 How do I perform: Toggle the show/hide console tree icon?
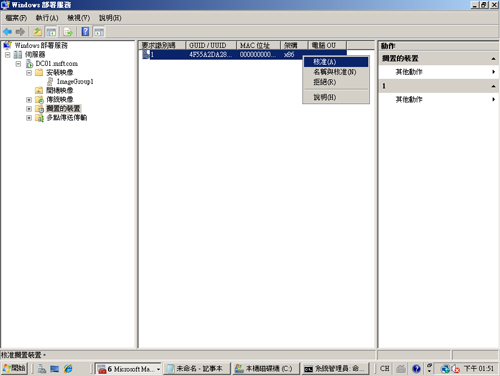tap(51, 32)
